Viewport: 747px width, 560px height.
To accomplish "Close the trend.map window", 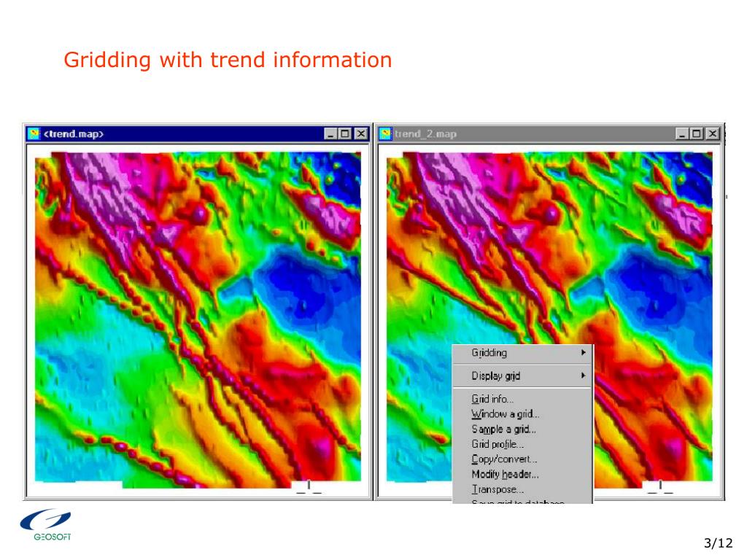I will click(x=362, y=134).
